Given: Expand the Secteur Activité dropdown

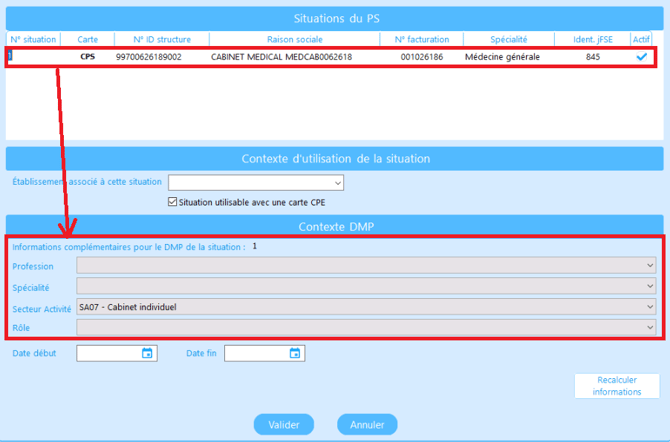Looking at the screenshot, I should (x=651, y=307).
